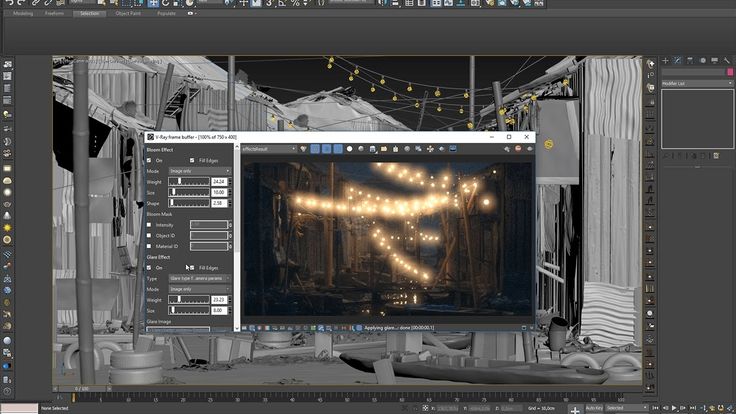736x414 pixels.
Task: Click the diamond icon next to channel dropdown
Action: 304,149
